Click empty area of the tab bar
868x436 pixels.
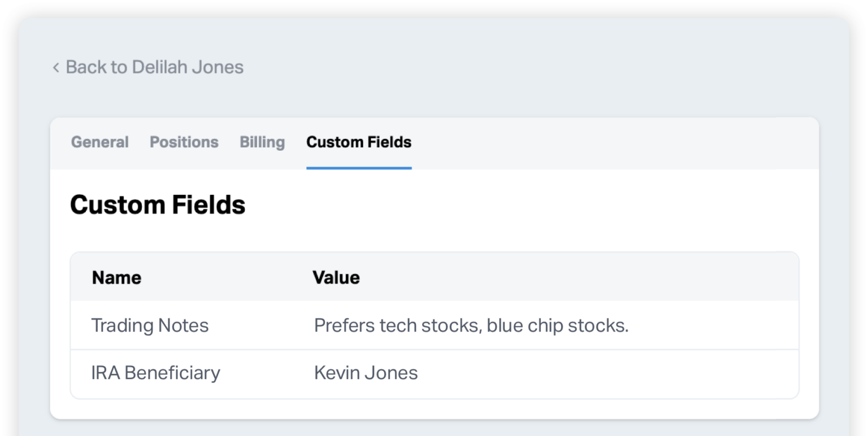pos(593,143)
